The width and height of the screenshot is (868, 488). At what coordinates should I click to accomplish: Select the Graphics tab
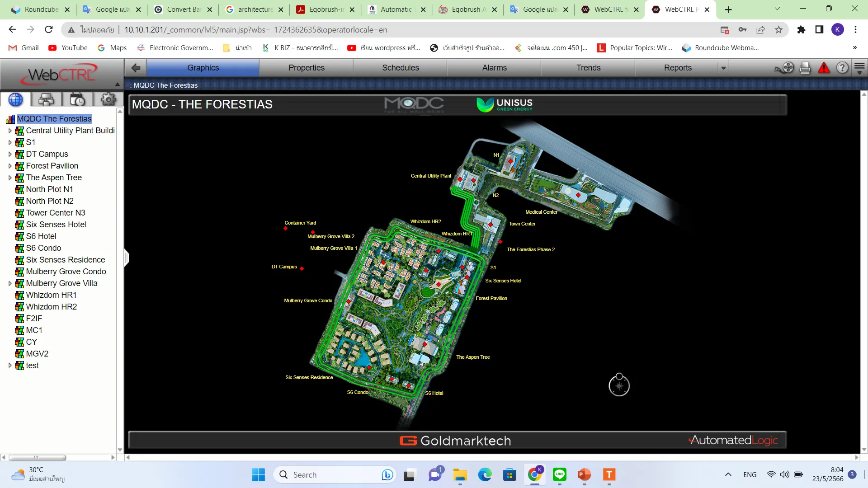(203, 68)
